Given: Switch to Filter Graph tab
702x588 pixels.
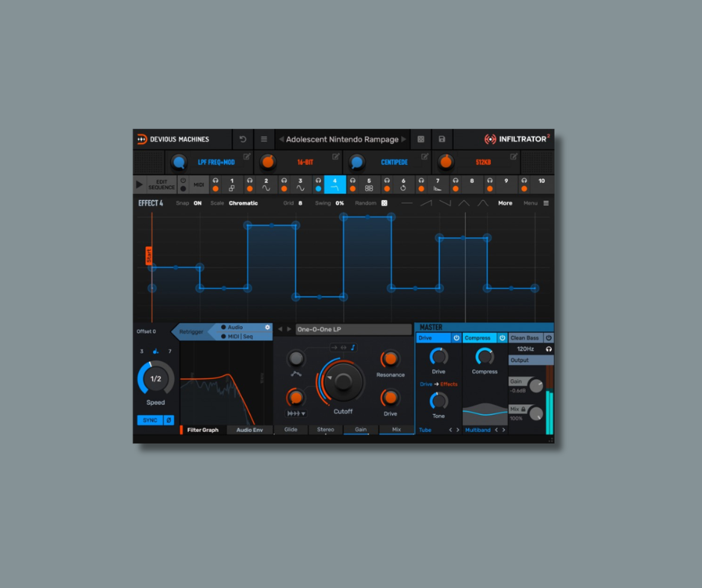Looking at the screenshot, I should [x=202, y=430].
